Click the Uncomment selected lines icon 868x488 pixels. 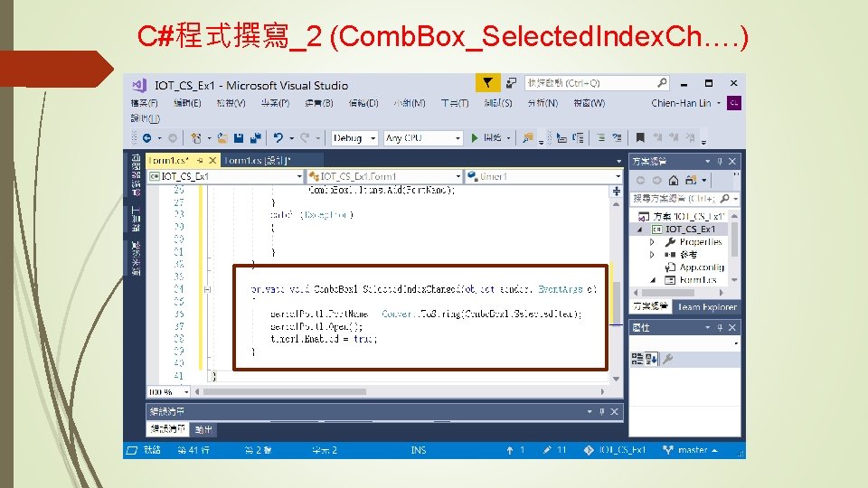(617, 137)
